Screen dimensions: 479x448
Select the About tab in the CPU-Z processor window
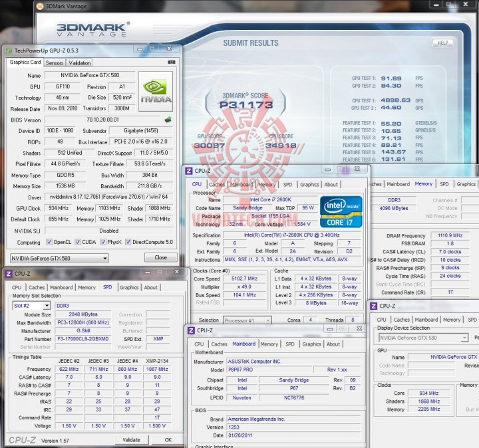point(331,185)
